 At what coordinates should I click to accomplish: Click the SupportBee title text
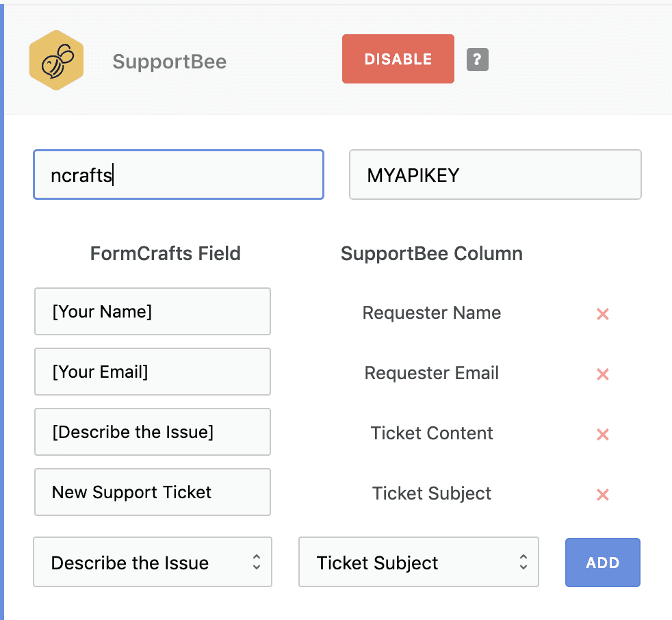click(x=169, y=62)
